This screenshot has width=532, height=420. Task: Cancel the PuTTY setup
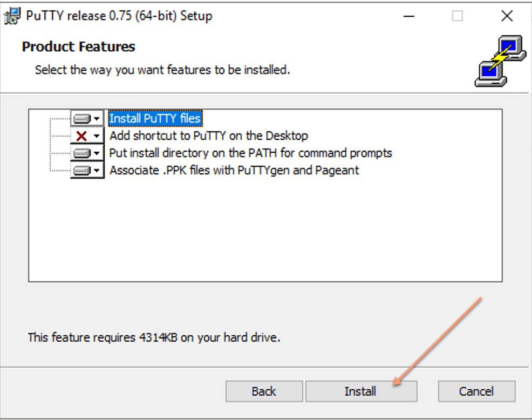pos(476,391)
